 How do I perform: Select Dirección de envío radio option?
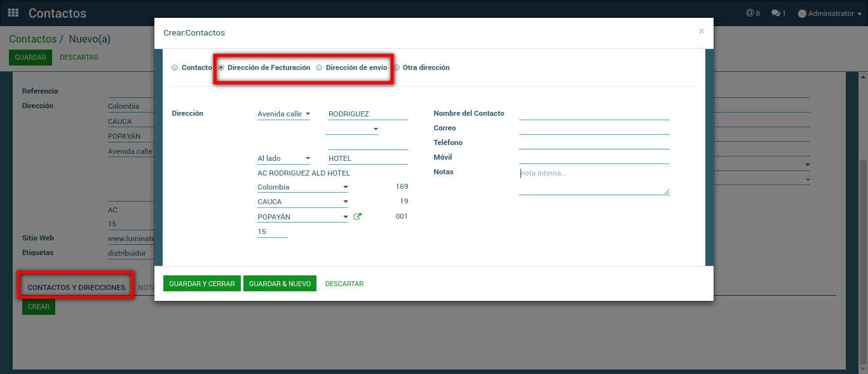coord(319,67)
